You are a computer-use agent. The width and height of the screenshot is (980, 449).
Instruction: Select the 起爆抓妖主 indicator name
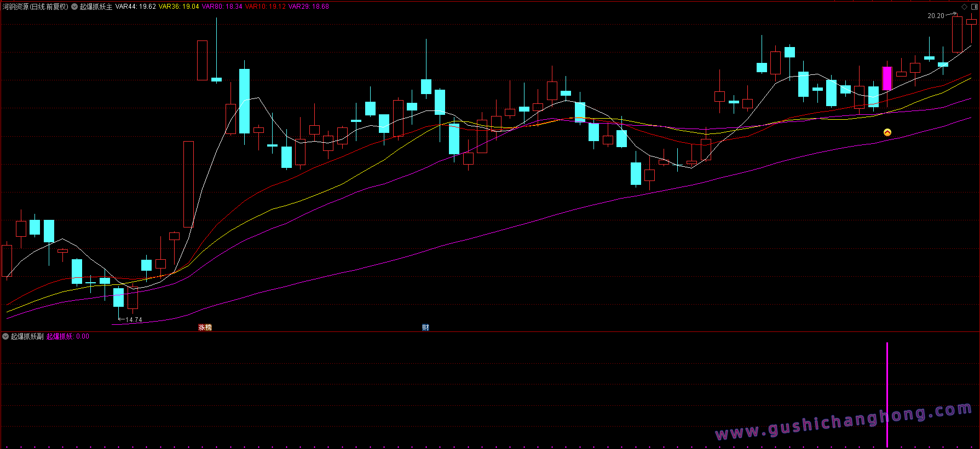click(x=96, y=7)
